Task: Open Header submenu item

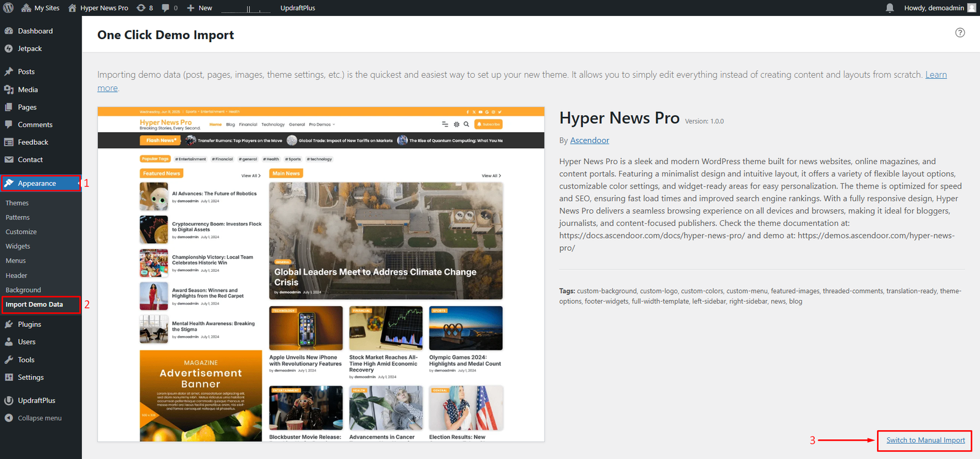Action: click(x=17, y=276)
